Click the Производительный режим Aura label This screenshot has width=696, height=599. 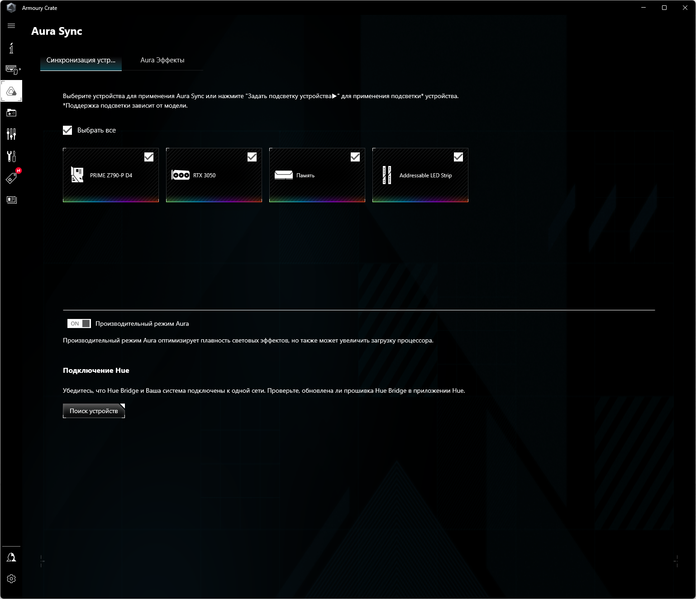tap(142, 324)
